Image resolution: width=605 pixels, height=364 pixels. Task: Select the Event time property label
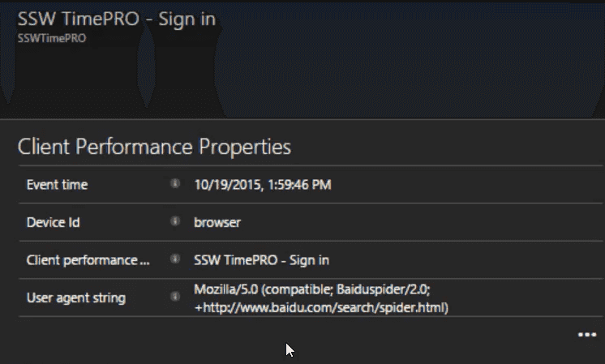pyautogui.click(x=57, y=185)
